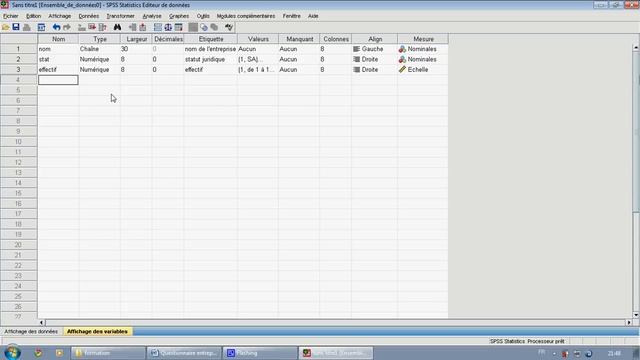640x360 pixels.
Task: Switch to Affichage des données tab
Action: 31,331
